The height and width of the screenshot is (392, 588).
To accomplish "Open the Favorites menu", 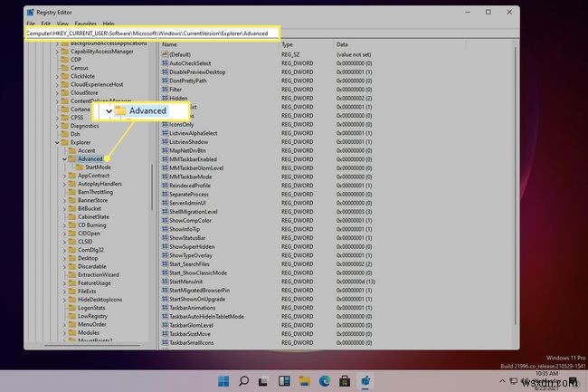I will [x=86, y=24].
